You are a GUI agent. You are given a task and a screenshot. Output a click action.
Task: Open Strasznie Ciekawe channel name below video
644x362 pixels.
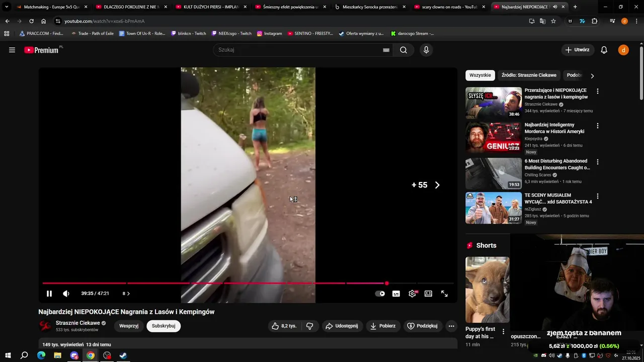click(78, 323)
